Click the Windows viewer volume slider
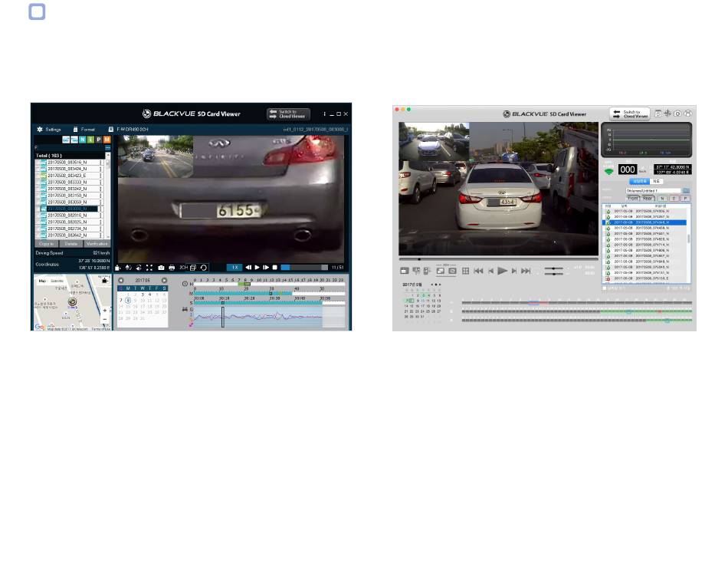728x566 pixels. pyautogui.click(x=295, y=268)
